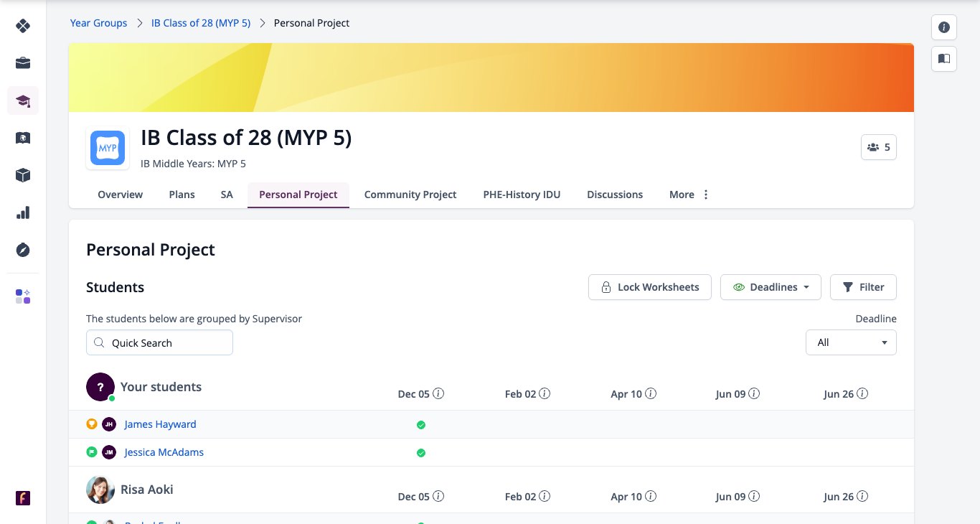Open James Hayward's student link
This screenshot has width=980, height=524.
click(160, 424)
